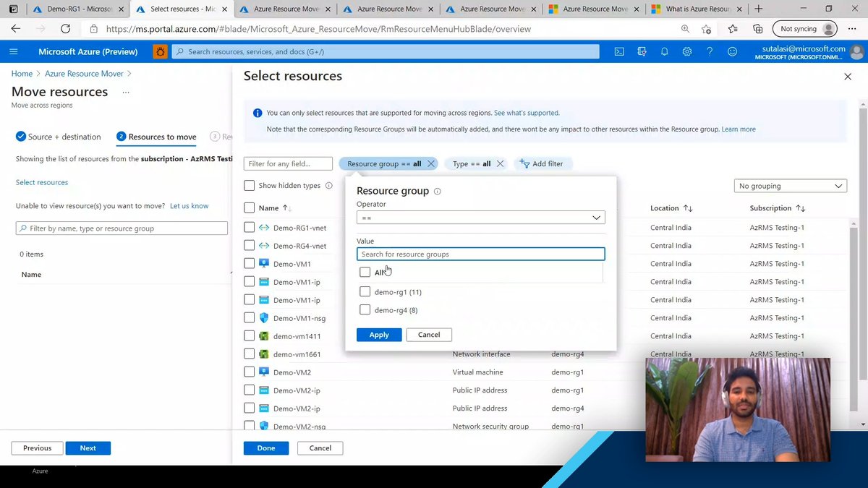
Task: Click Cancel in the filter popup
Action: 429,335
